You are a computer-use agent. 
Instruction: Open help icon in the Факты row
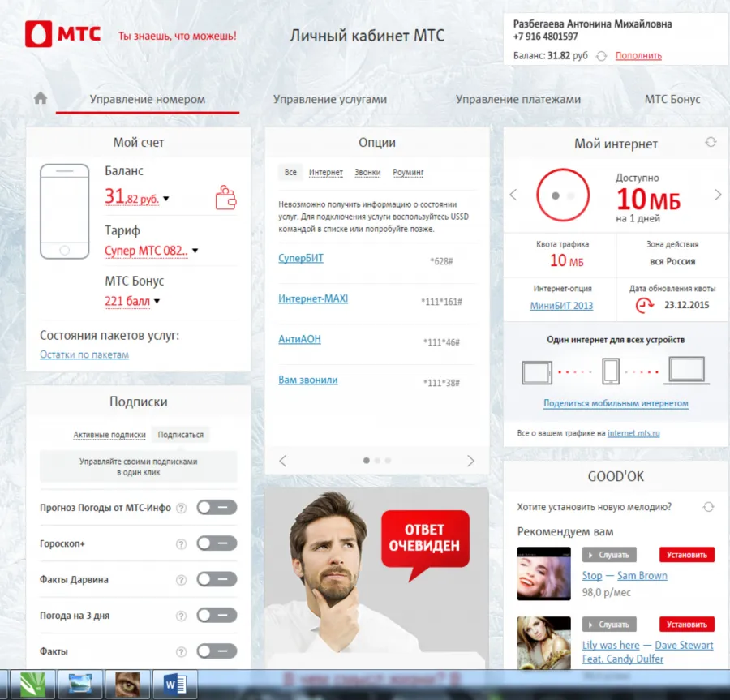(181, 651)
